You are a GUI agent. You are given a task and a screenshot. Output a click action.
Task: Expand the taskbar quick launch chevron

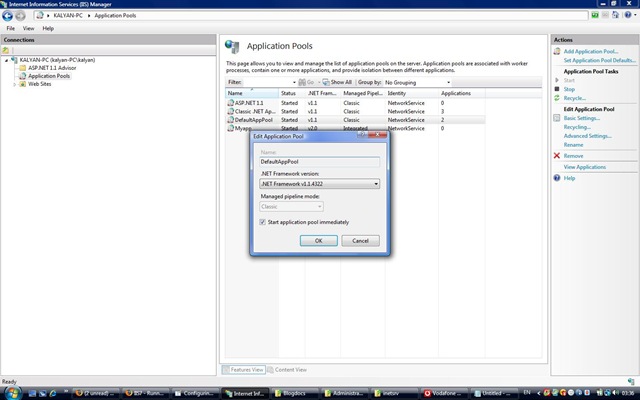coord(66,391)
